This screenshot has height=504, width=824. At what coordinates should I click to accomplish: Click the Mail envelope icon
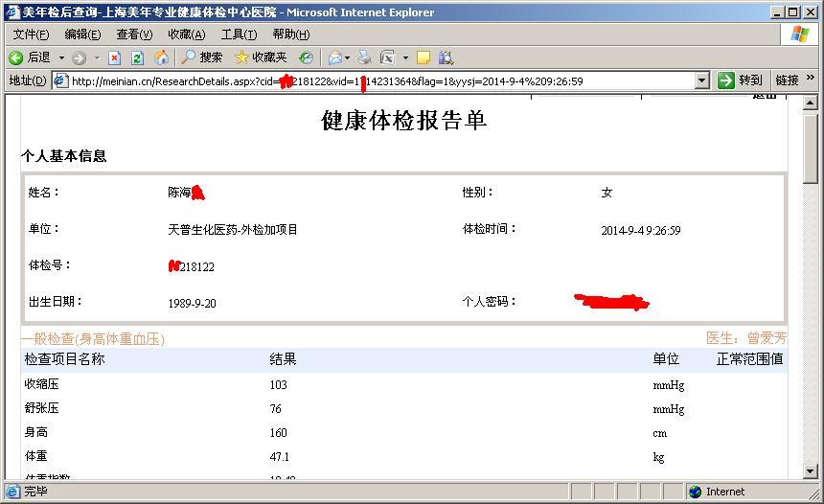(x=335, y=57)
